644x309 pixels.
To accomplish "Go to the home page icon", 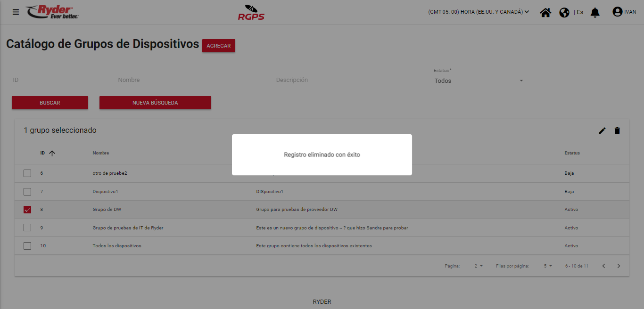I will [545, 12].
